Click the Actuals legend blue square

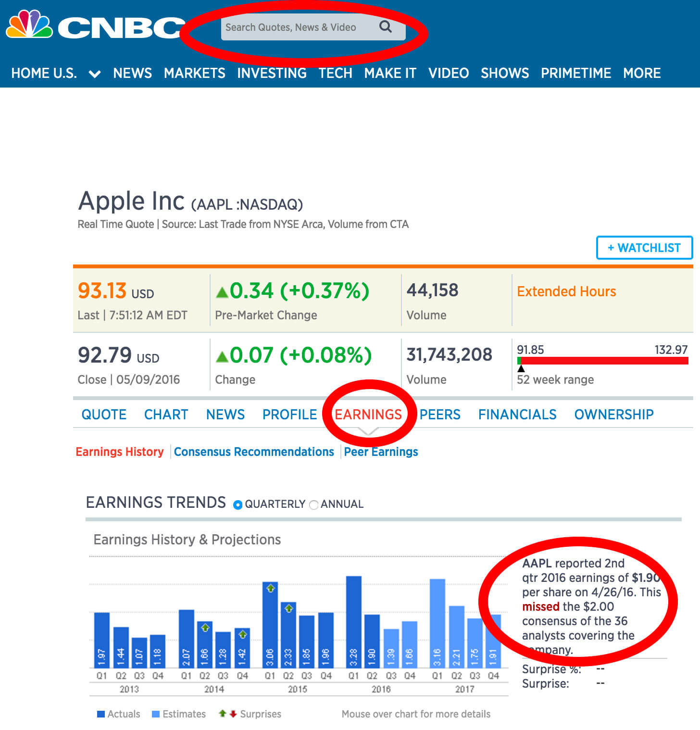pos(101,714)
